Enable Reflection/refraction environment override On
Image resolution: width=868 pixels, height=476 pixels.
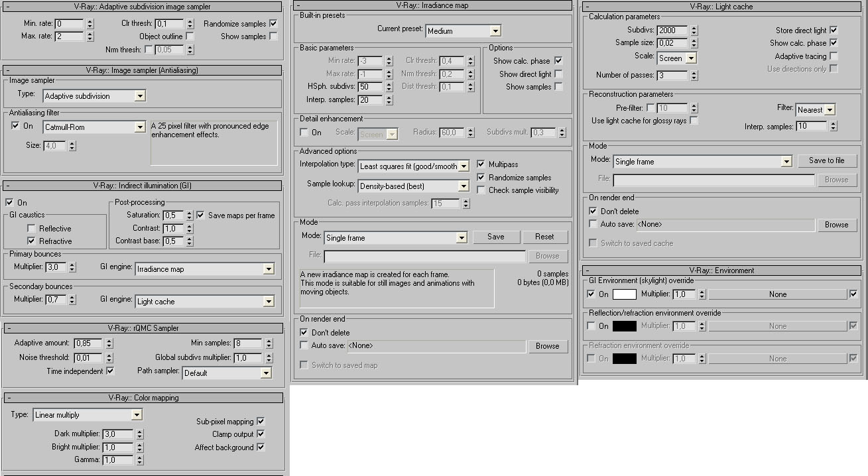[591, 326]
